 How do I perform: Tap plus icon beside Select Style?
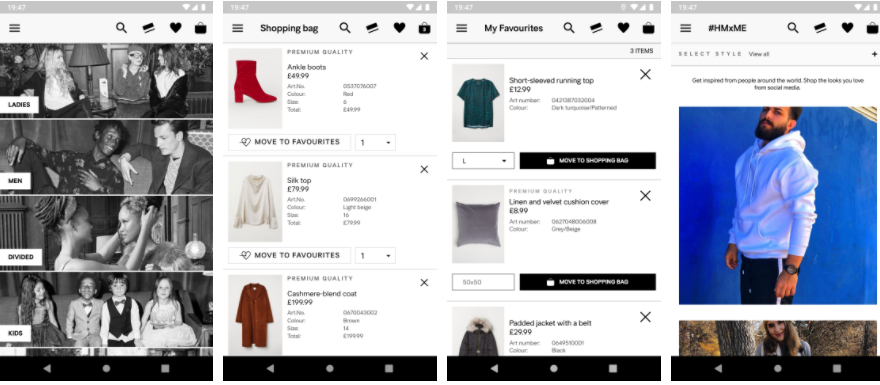pos(874,54)
